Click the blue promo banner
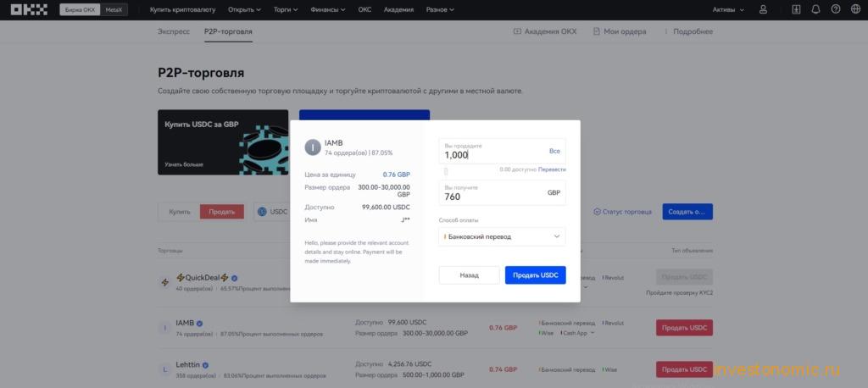Image resolution: width=868 pixels, height=388 pixels. (364, 115)
